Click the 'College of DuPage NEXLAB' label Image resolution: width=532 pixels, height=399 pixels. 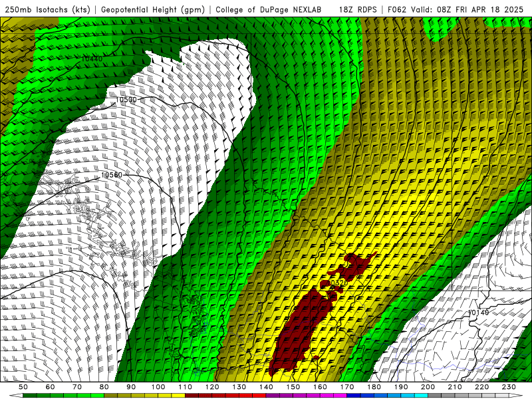[x=269, y=9]
